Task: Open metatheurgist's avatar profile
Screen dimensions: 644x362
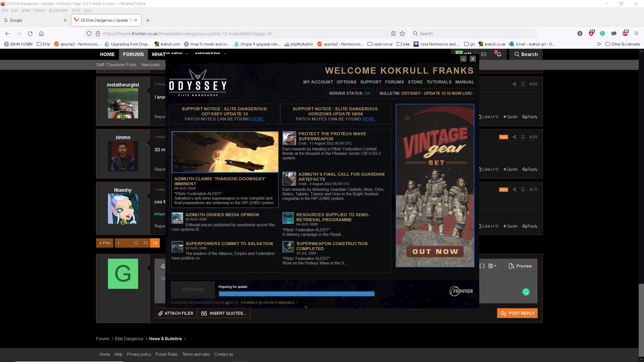Action: (123, 103)
